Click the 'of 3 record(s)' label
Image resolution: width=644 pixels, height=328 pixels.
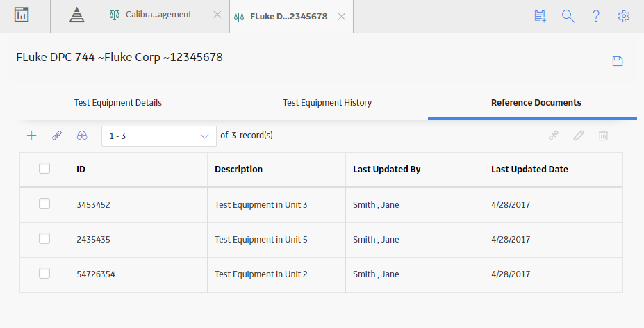pyautogui.click(x=247, y=136)
